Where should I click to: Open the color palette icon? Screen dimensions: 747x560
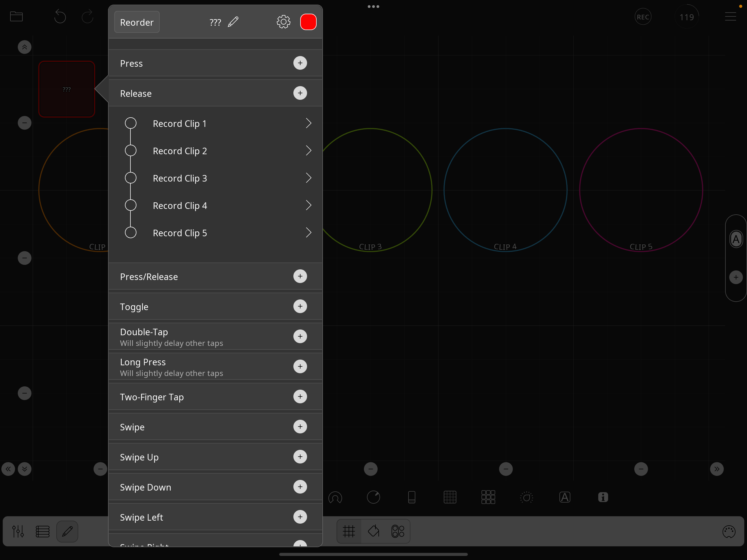(729, 531)
